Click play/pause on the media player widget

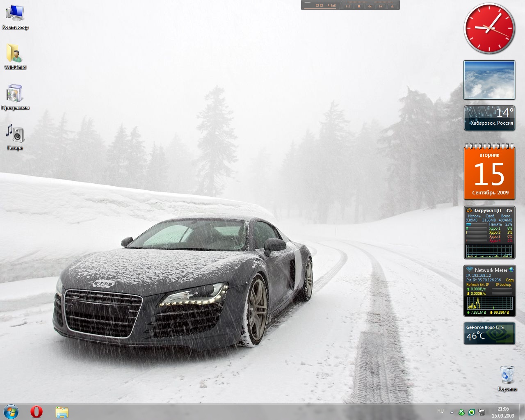click(348, 6)
